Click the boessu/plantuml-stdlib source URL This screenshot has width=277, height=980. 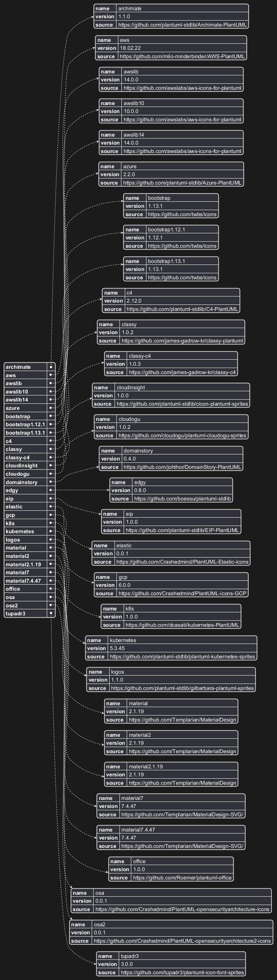point(182,499)
